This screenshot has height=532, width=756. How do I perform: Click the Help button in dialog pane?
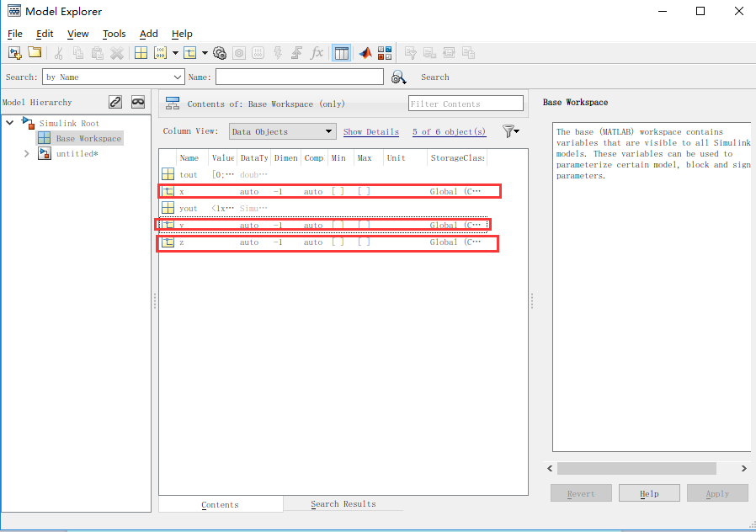coord(649,493)
